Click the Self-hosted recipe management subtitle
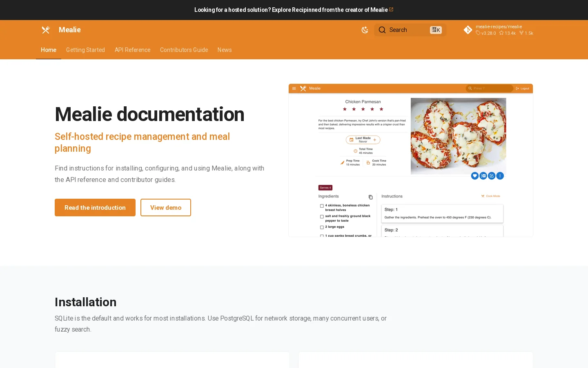Image resolution: width=588 pixels, height=368 pixels. click(x=143, y=142)
